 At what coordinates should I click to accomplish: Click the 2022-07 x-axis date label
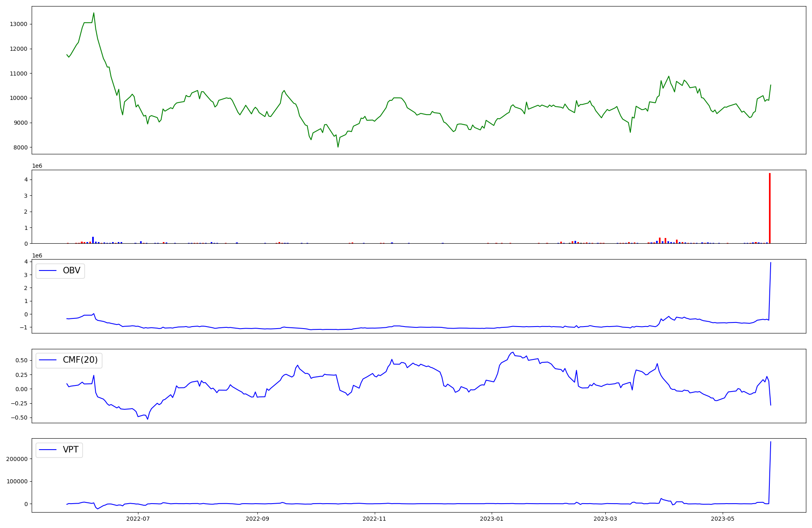[x=138, y=519]
